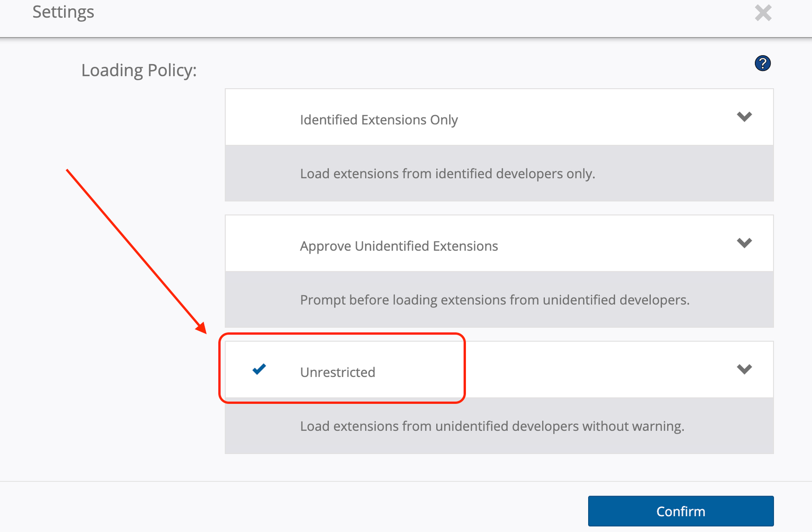Click 'Prompt before loading extensions' description text
Image resolution: width=812 pixels, height=532 pixels.
[x=494, y=299]
